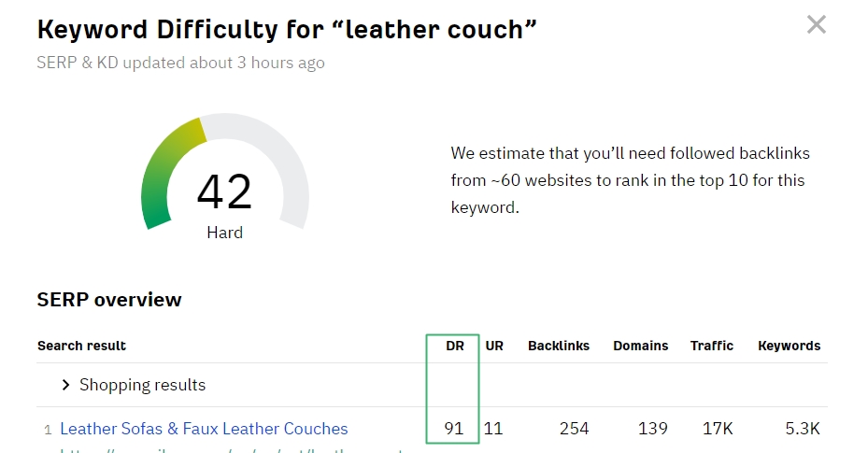Select the DR value 91
The width and height of the screenshot is (868, 453).
click(454, 429)
